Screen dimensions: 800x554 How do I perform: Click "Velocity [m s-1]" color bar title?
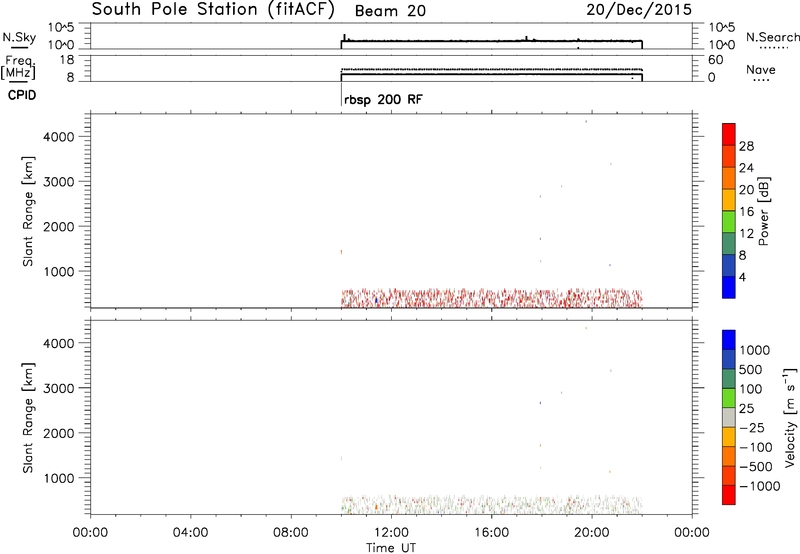[790, 417]
